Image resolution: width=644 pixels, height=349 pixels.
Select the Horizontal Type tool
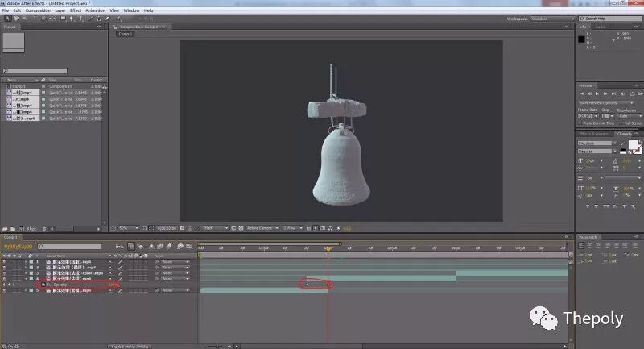[x=80, y=19]
